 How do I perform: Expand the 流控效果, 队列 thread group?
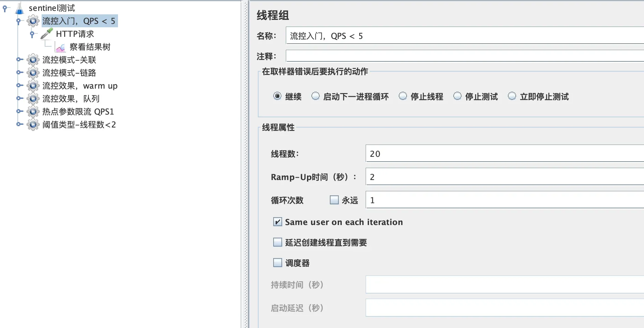coord(20,99)
